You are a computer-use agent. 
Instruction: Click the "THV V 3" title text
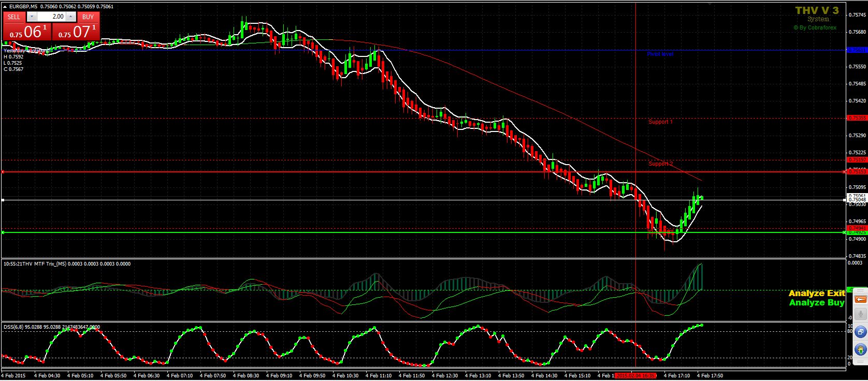pos(817,10)
